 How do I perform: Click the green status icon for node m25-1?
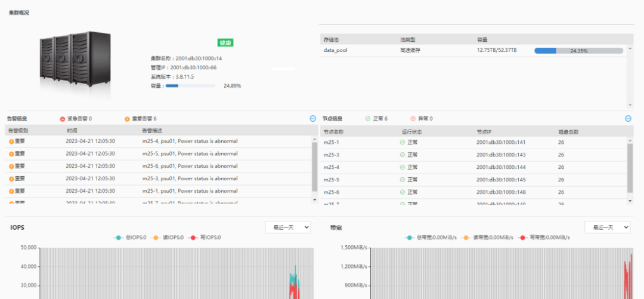pos(402,142)
